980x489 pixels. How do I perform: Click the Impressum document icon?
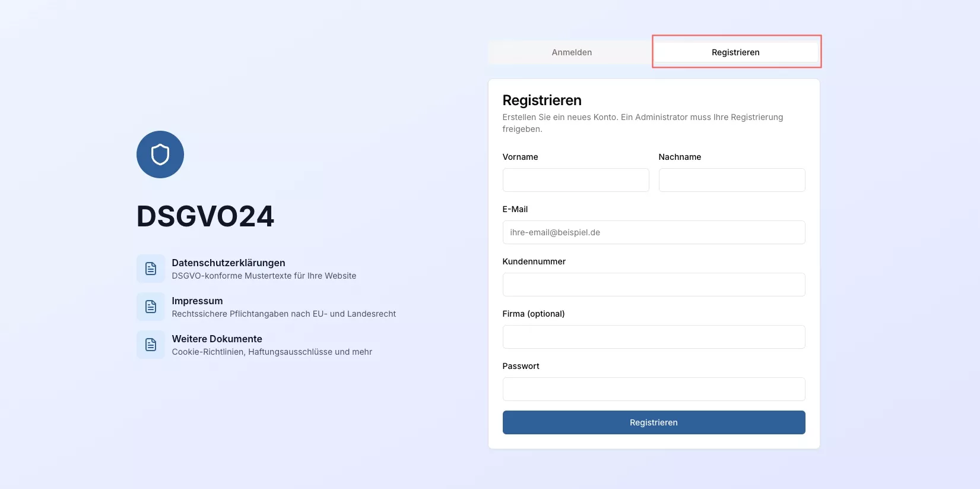tap(151, 307)
